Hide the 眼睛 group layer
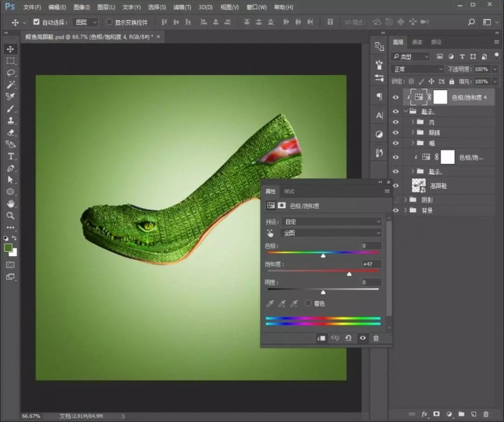Screen dimensions: 504x422 point(395,132)
